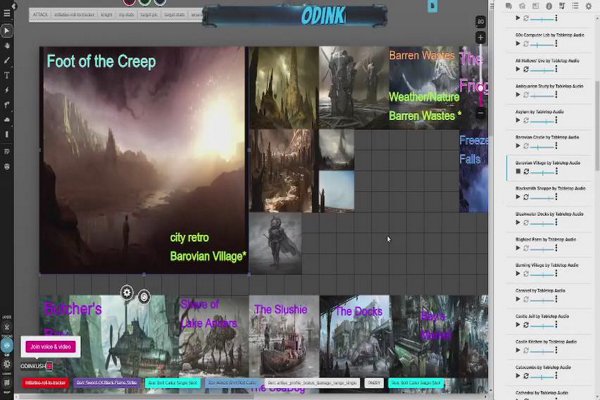Click the zoom in plus button
The width and height of the screenshot is (600, 400).
481,38
